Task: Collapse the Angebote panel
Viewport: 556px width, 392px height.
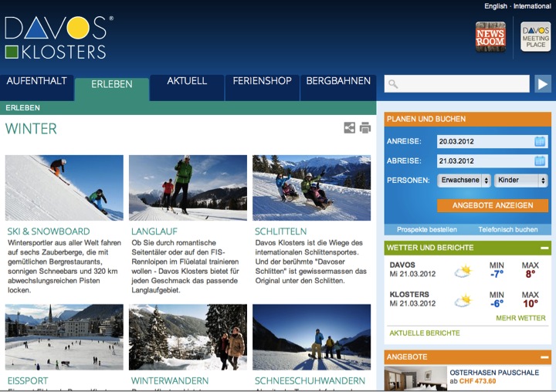Action: tap(544, 357)
